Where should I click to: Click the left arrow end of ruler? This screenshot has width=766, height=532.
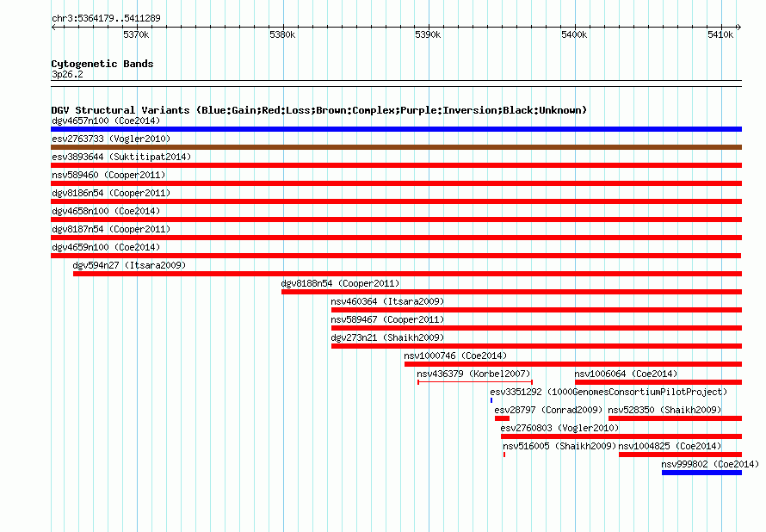(x=53, y=27)
